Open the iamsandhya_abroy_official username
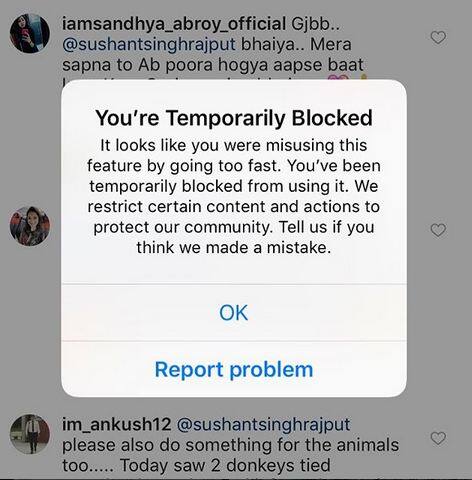 [x=174, y=24]
